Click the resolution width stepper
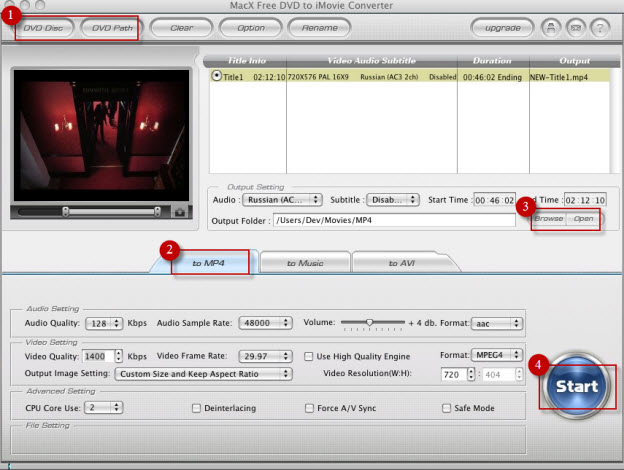Screen dimensions: 624x470 pyautogui.click(x=471, y=374)
